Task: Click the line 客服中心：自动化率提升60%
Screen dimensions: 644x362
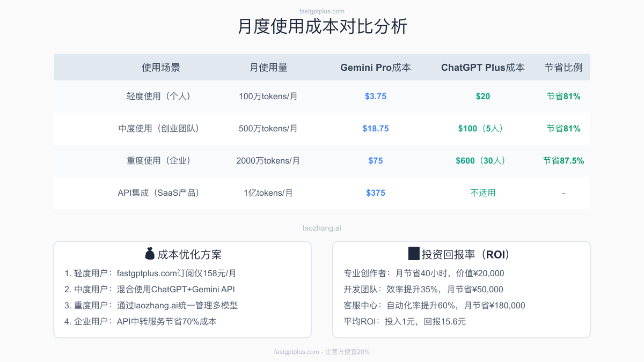Action: click(x=434, y=306)
